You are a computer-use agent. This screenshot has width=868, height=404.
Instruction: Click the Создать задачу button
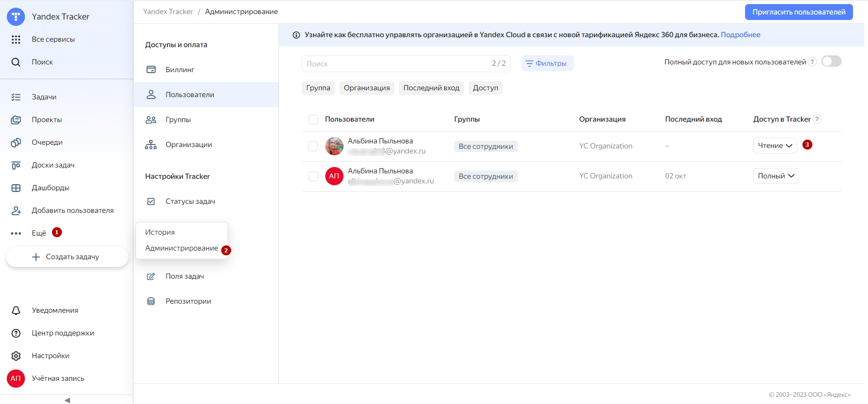(67, 256)
